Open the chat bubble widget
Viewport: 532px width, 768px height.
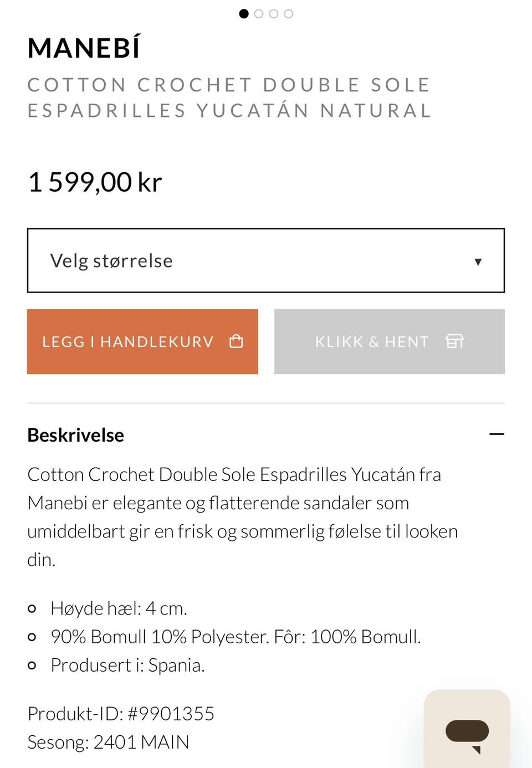[x=467, y=729]
